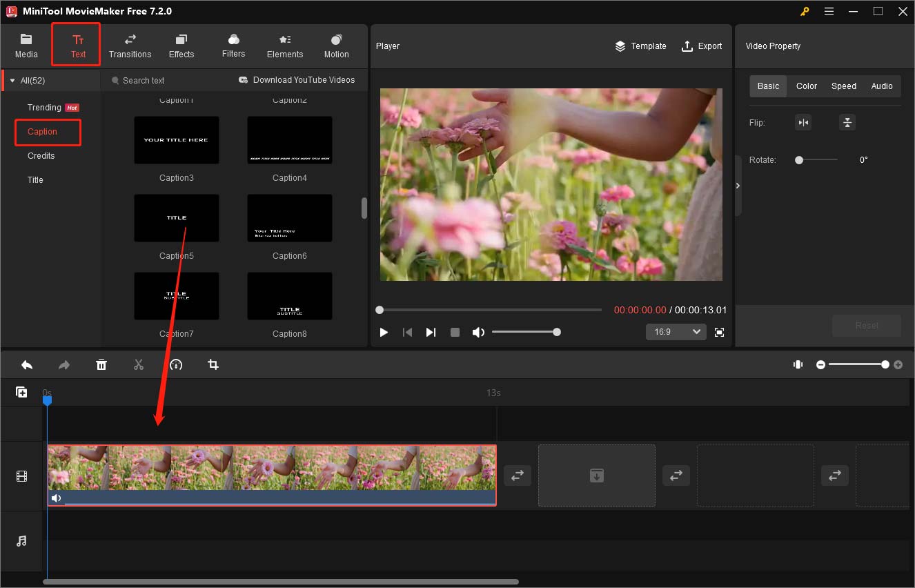Select the Caption3 thumbnail

(x=177, y=140)
